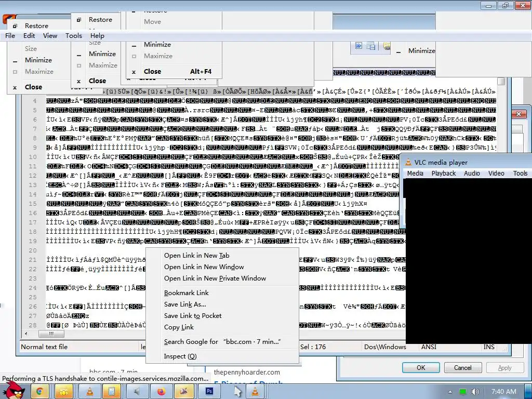Click line number 27 in gutter

pos(33,316)
